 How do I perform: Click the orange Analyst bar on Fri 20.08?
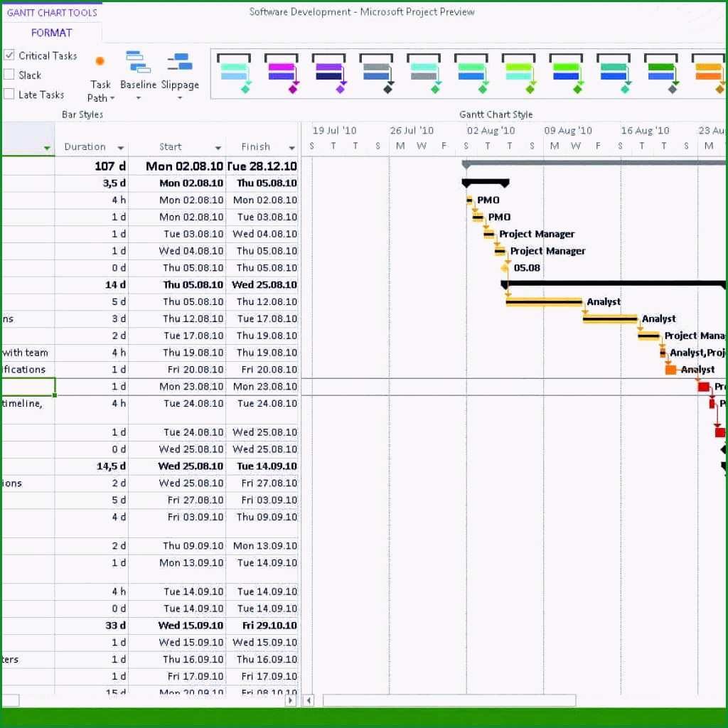(670, 370)
